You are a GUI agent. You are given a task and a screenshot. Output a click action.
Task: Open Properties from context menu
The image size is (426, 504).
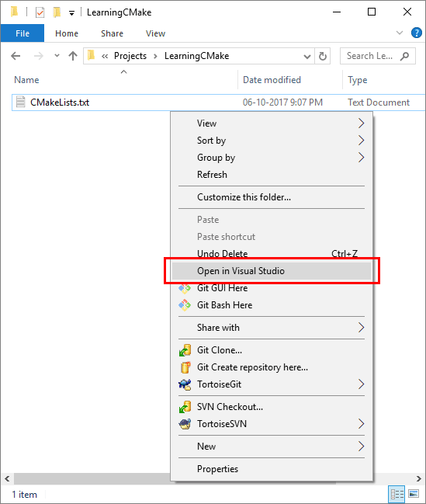[x=272, y=469]
